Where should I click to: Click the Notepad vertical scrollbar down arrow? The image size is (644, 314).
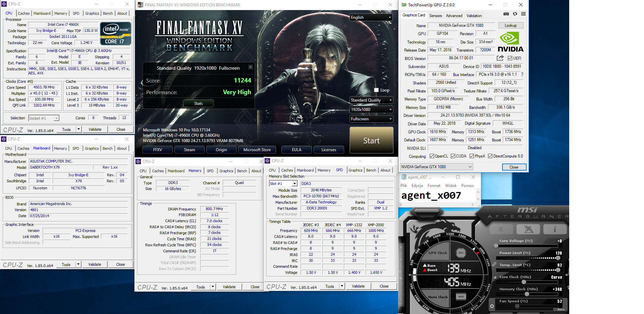pyautogui.click(x=478, y=200)
